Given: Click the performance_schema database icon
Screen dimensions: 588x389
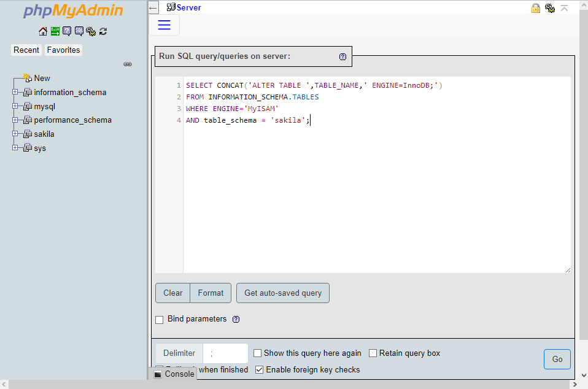Looking at the screenshot, I should pos(28,120).
